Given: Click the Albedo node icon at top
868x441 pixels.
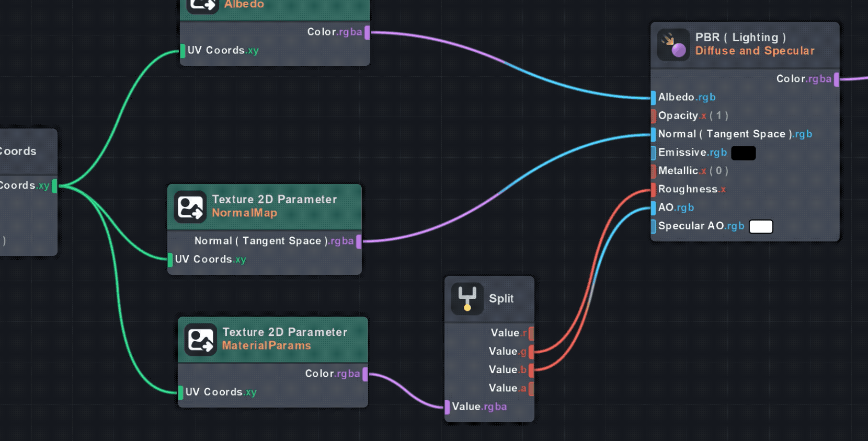Looking at the screenshot, I should point(202,5).
